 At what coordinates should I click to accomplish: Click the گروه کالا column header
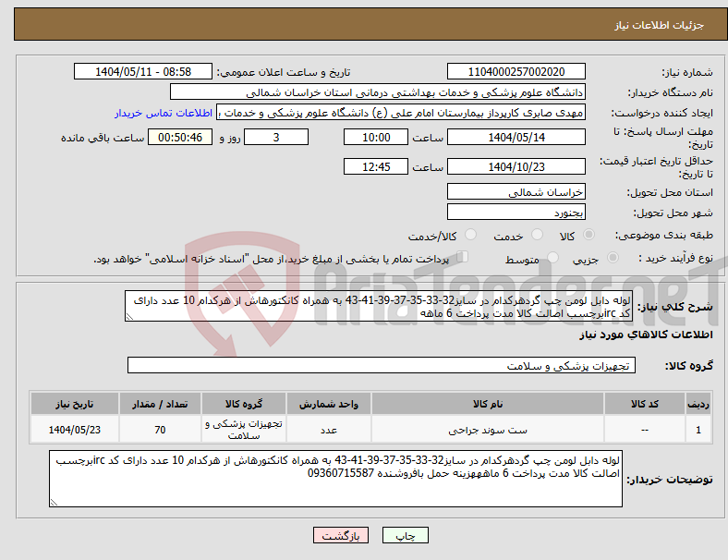tap(244, 404)
